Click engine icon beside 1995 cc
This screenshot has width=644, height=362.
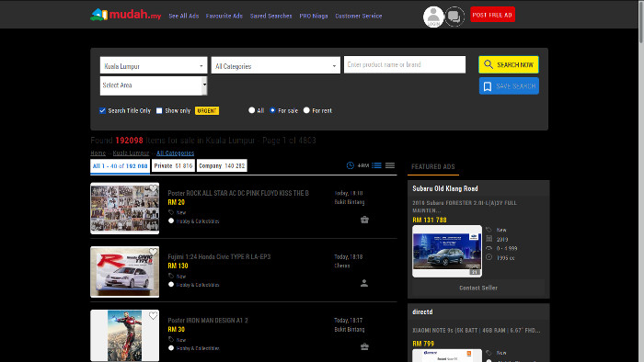pyautogui.click(x=489, y=257)
